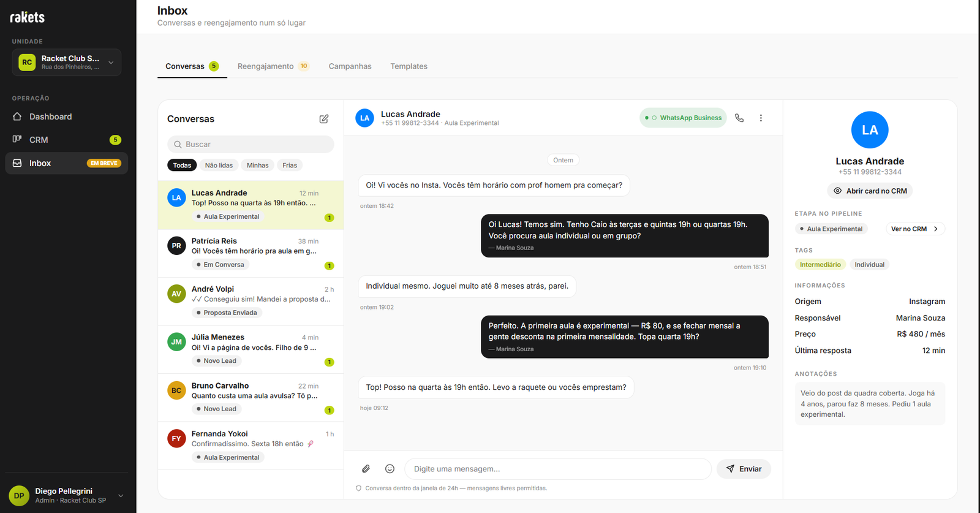Click the compose new conversation icon

(324, 119)
